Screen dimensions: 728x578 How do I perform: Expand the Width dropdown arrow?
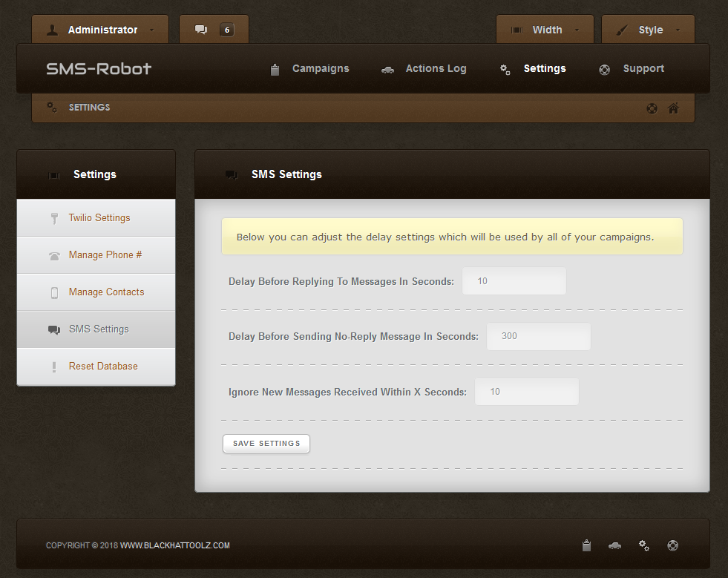point(577,30)
